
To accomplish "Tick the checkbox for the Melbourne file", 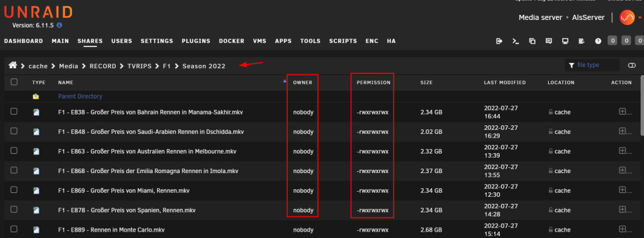I will [x=14, y=151].
